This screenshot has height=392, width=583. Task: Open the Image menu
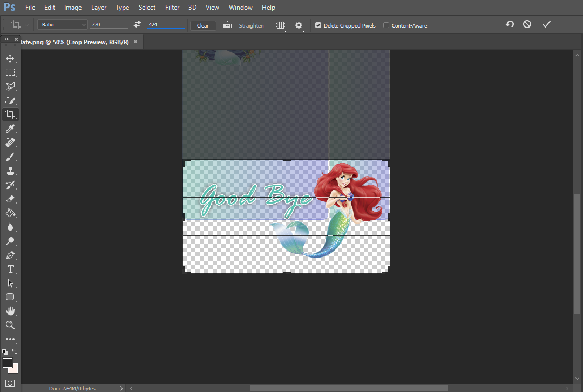point(73,8)
